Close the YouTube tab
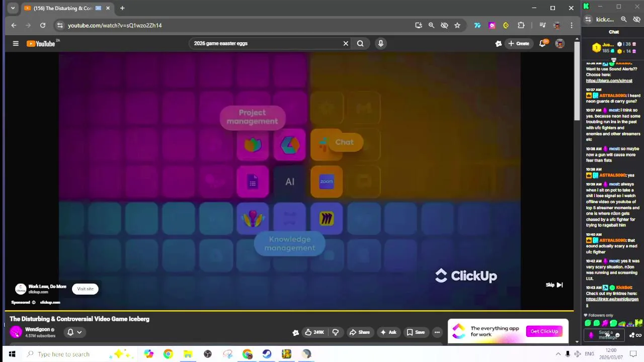Viewport: 644px width, 362px height. pos(108,8)
